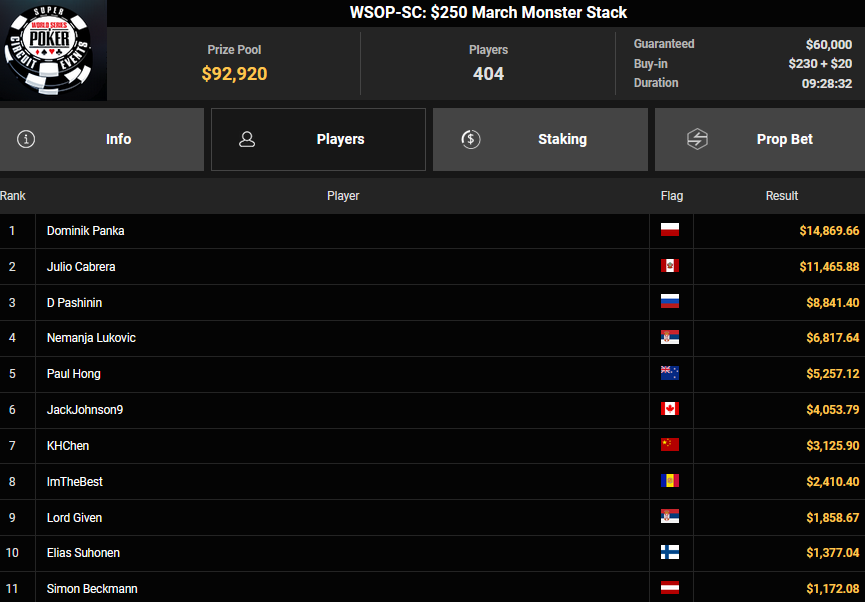This screenshot has height=602, width=865.
Task: Click the Info tab's circle icon
Action: coord(26,139)
